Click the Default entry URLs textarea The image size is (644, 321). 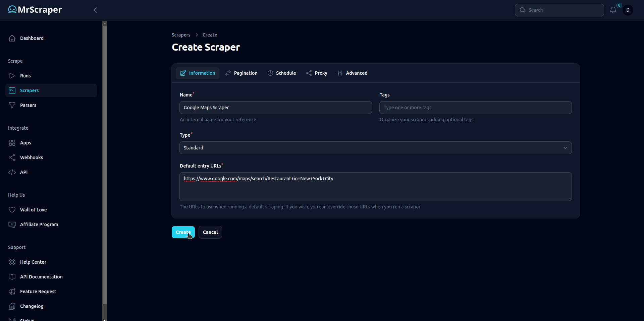pos(376,187)
